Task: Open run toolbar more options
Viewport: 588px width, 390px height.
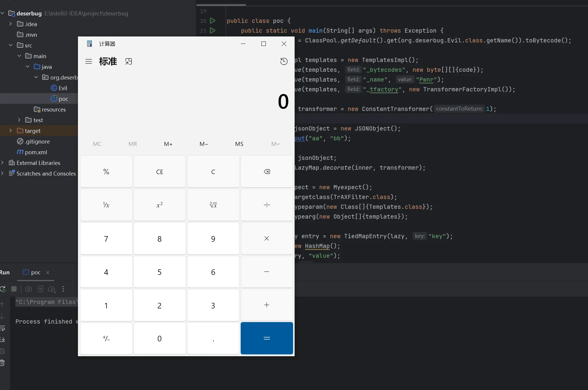Action: pos(63,289)
